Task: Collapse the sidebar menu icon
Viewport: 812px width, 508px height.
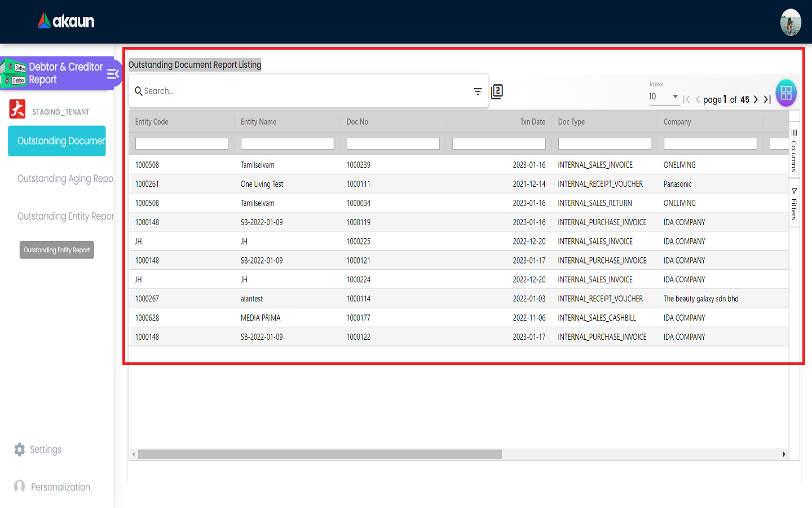Action: [x=113, y=74]
